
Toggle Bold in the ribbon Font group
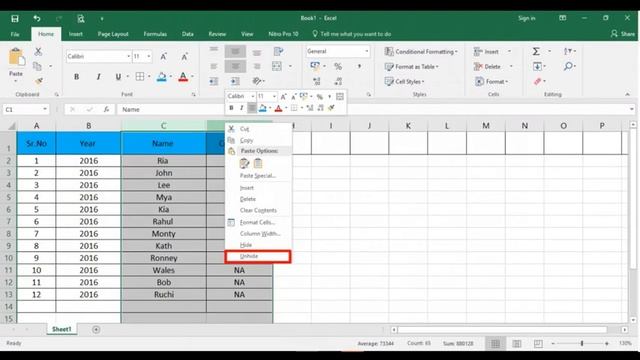76,77
